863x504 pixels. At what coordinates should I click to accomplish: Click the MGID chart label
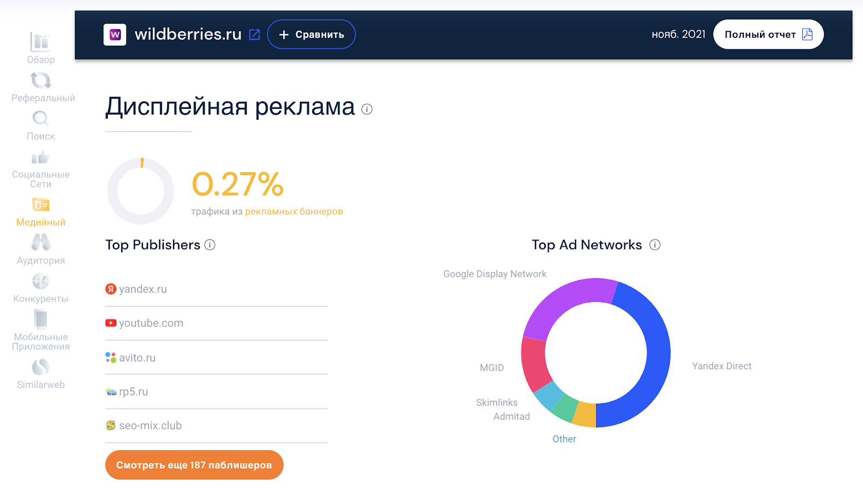click(x=492, y=368)
